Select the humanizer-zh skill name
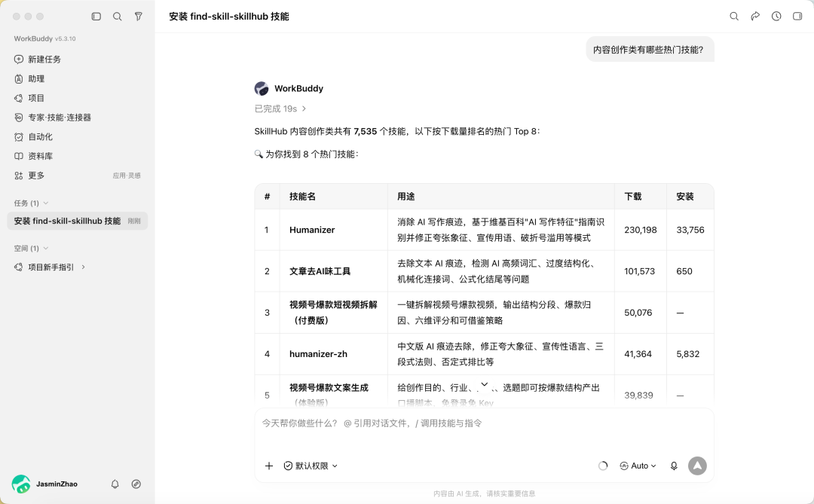814x504 pixels. point(318,354)
